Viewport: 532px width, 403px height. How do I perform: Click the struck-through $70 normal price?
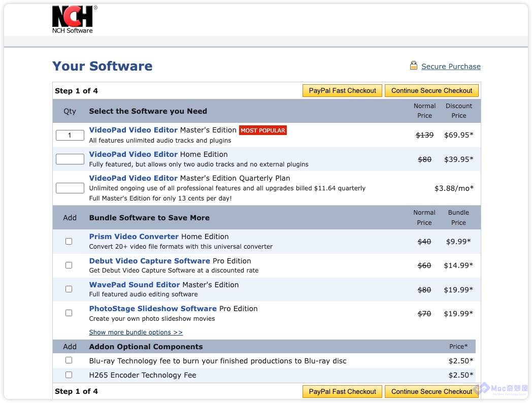pyautogui.click(x=424, y=314)
